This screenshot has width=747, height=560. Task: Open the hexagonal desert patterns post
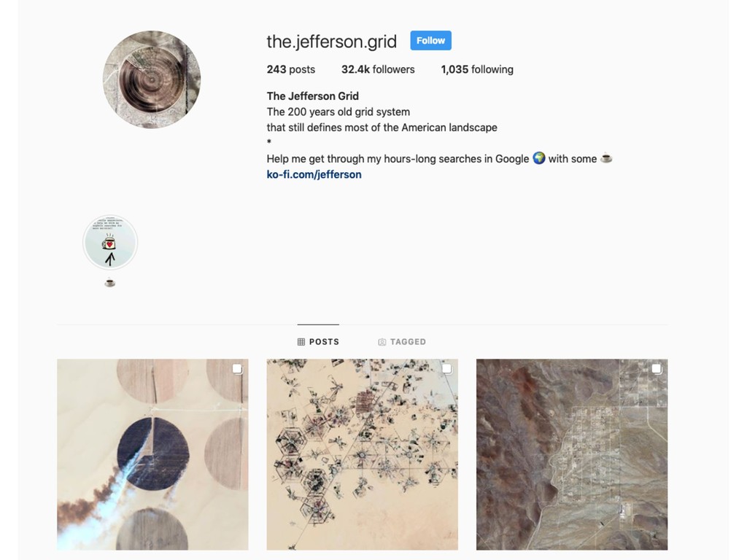[362, 454]
